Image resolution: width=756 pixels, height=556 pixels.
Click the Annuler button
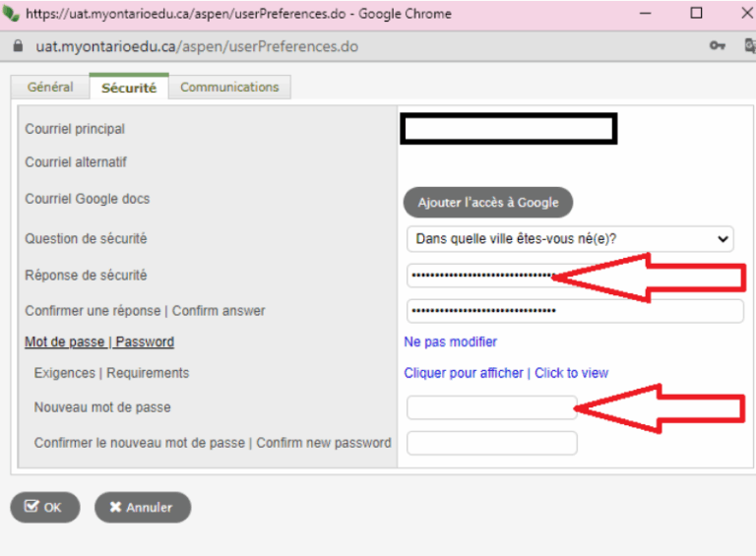[x=143, y=508]
